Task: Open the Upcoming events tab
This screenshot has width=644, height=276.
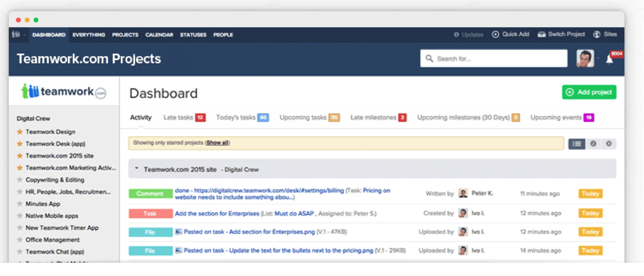Action: point(562,118)
